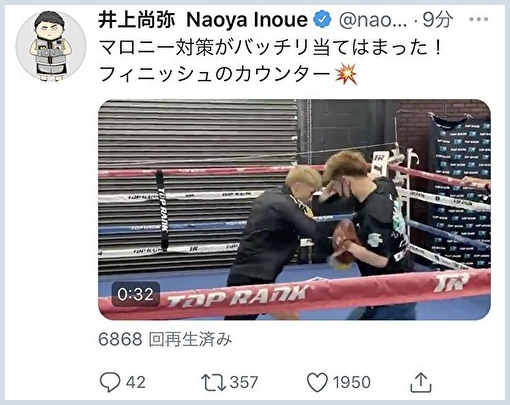Click the collision emoji in tweet
This screenshot has width=510, height=405.
pos(346,74)
